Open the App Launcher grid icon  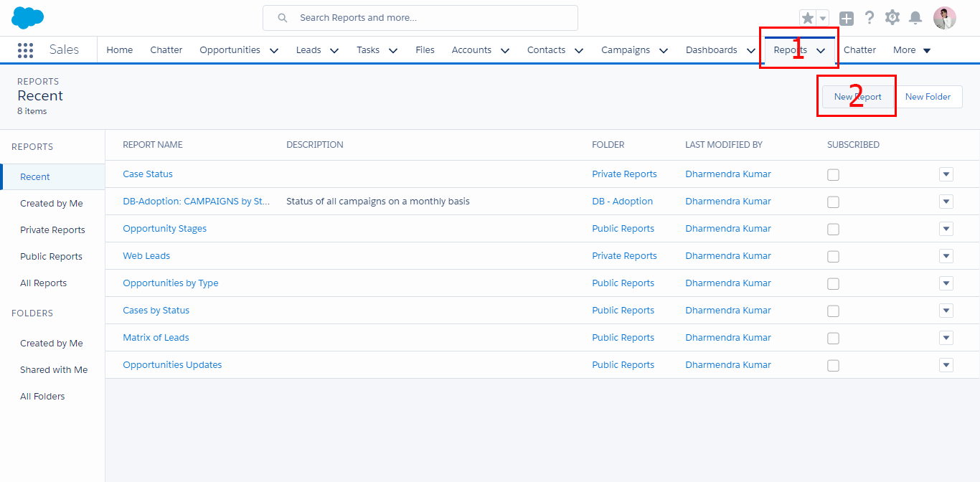tap(25, 50)
